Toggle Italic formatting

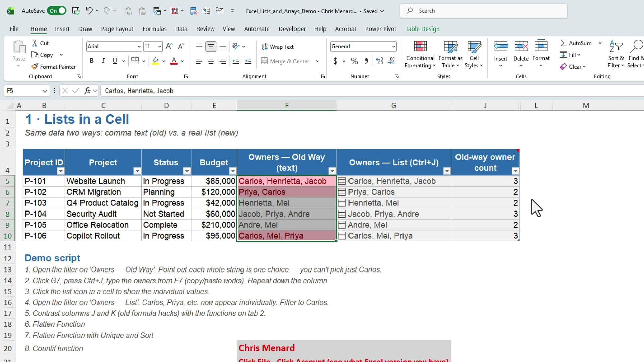point(103,61)
